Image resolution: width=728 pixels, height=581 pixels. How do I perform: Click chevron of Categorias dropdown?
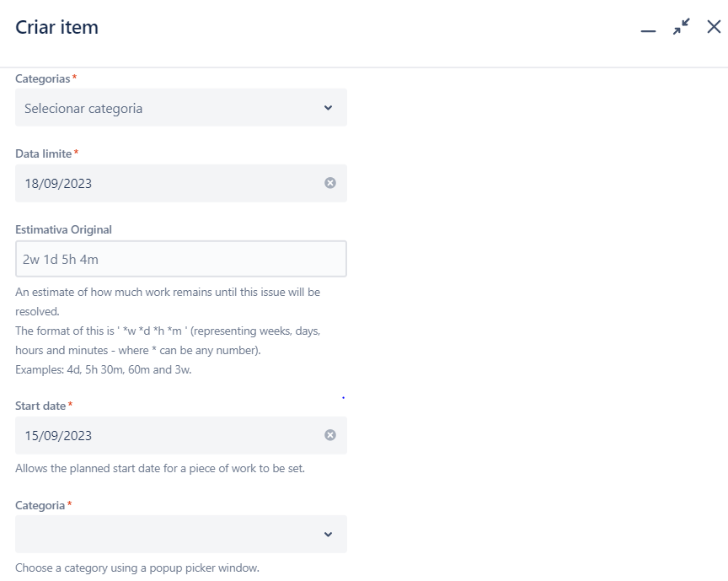click(x=328, y=108)
